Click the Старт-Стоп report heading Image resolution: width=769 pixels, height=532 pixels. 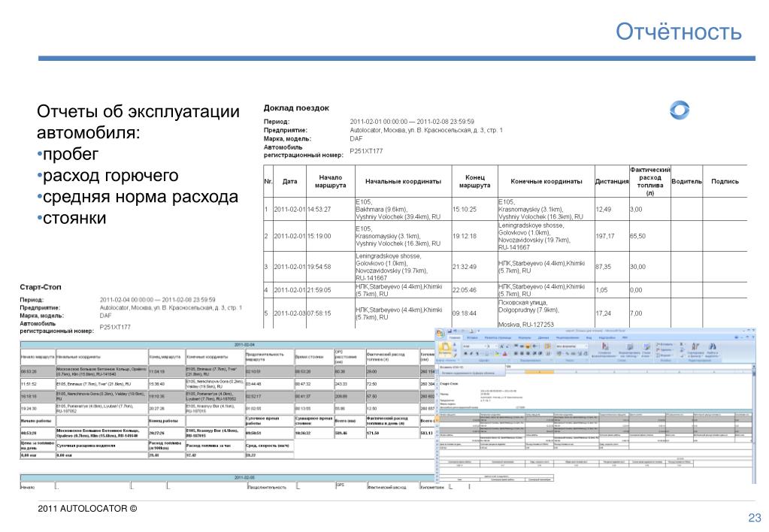[40, 287]
